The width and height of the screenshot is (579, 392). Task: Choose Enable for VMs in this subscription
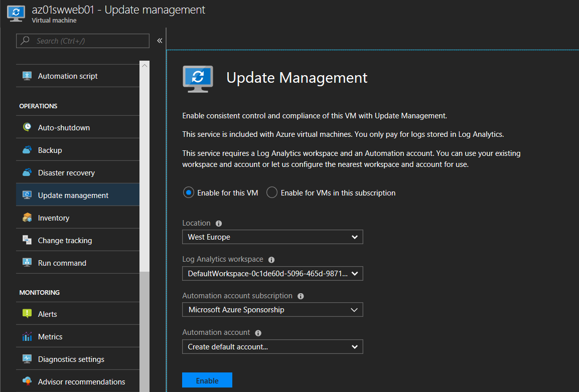pyautogui.click(x=271, y=192)
